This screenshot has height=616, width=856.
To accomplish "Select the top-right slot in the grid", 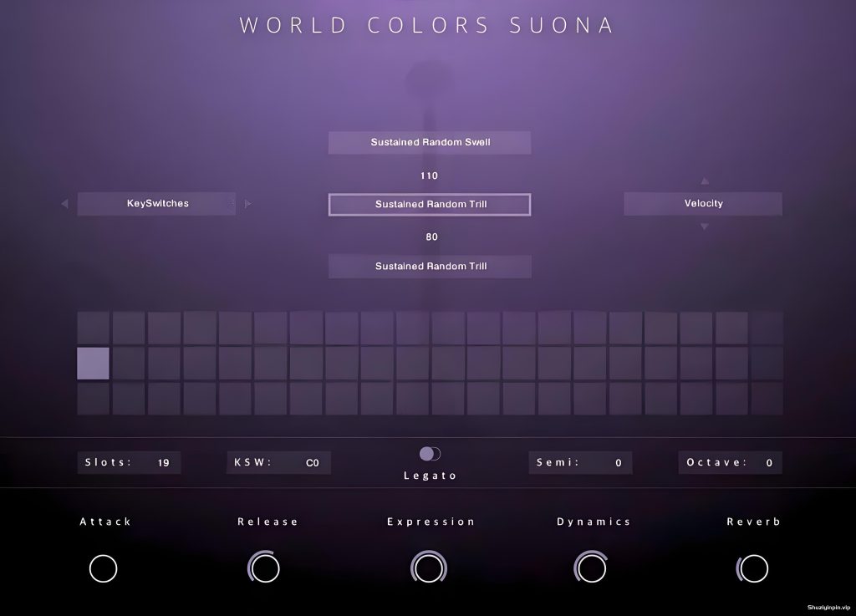I will pos(767,328).
